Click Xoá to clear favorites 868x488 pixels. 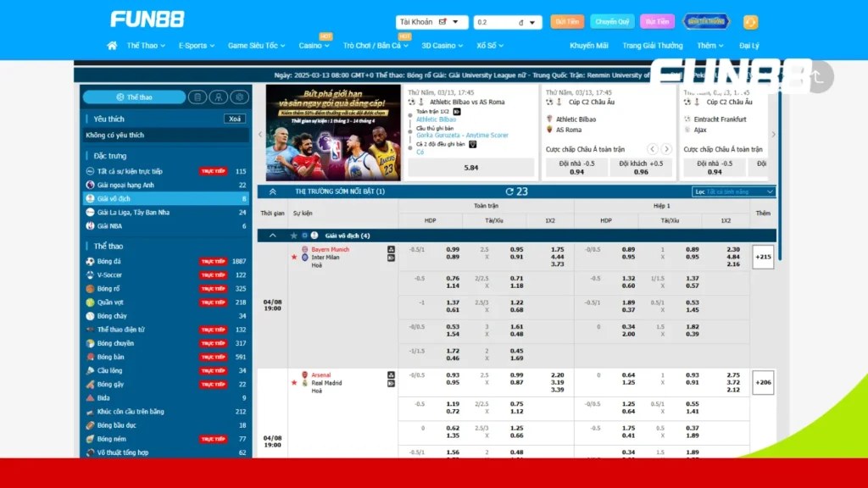click(x=235, y=119)
